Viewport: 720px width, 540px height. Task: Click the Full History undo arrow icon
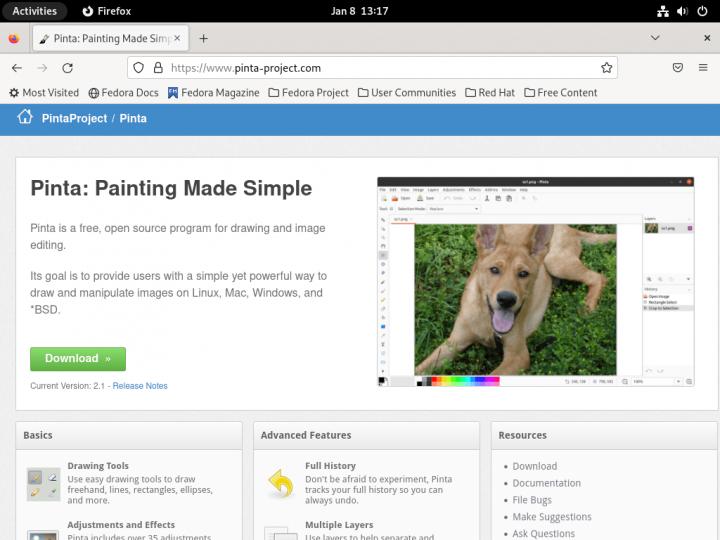(281, 484)
